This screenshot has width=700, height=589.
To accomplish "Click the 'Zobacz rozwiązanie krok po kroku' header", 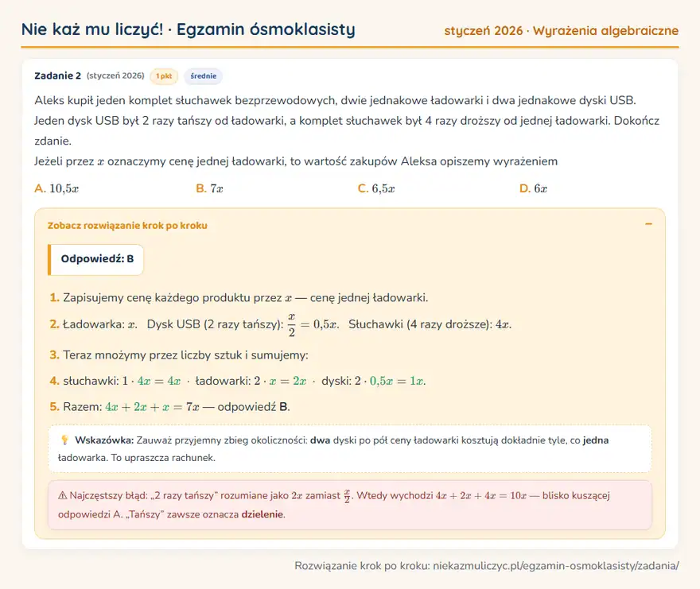I will coord(127,225).
